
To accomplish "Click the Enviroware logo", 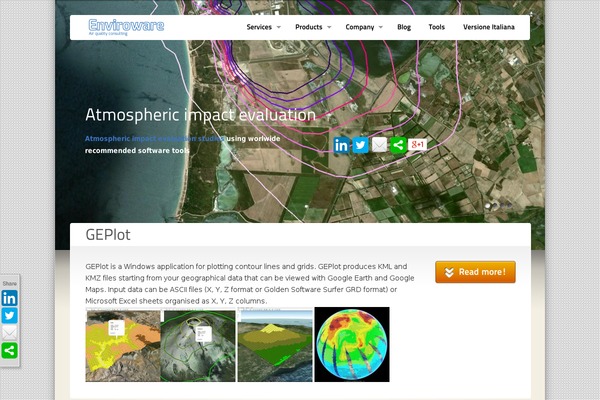I will (126, 27).
